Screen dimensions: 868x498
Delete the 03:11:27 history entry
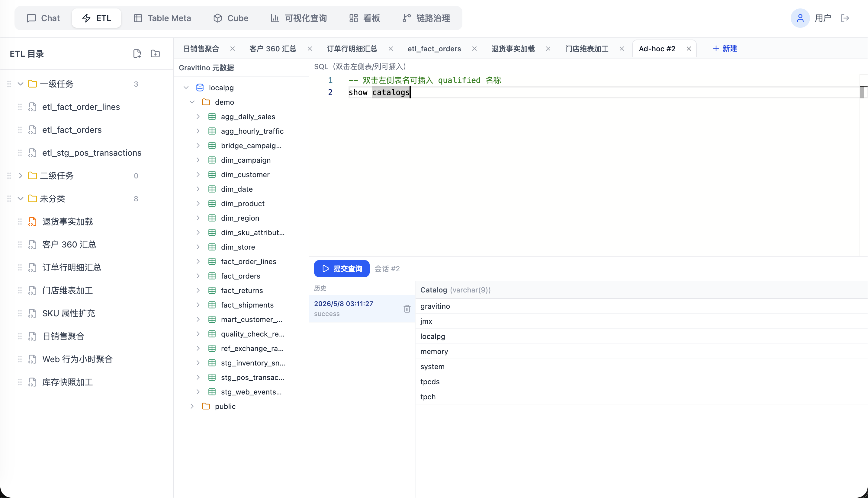(x=407, y=309)
